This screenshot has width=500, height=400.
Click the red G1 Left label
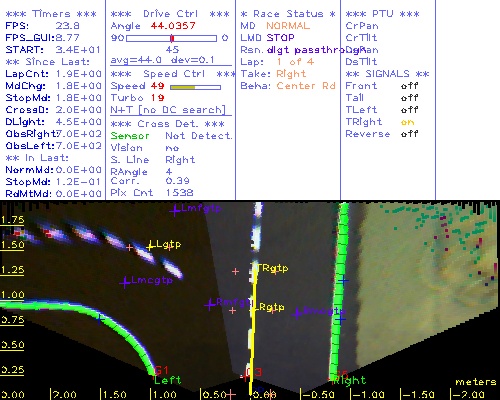click(162, 370)
